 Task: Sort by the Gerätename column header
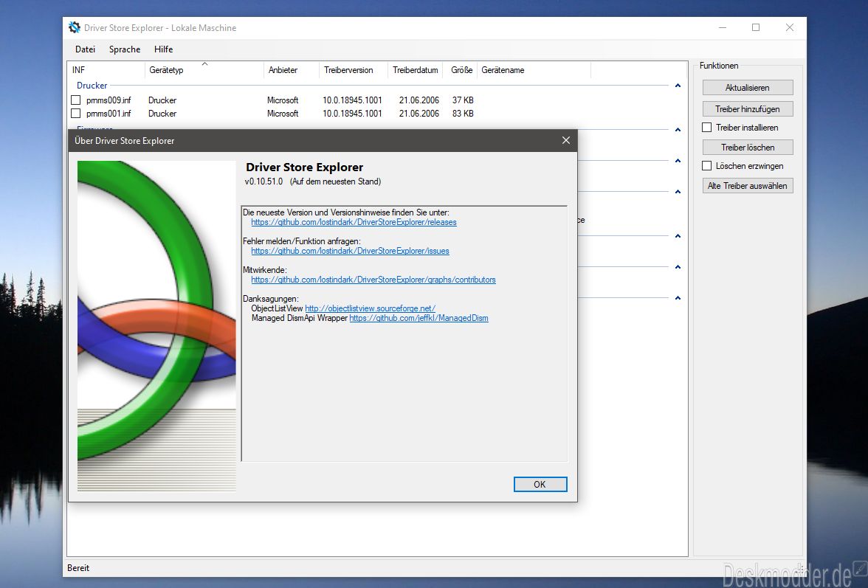coord(534,70)
